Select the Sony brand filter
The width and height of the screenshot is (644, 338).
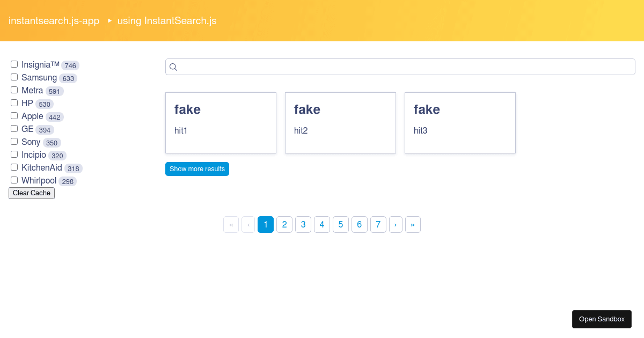tap(14, 141)
